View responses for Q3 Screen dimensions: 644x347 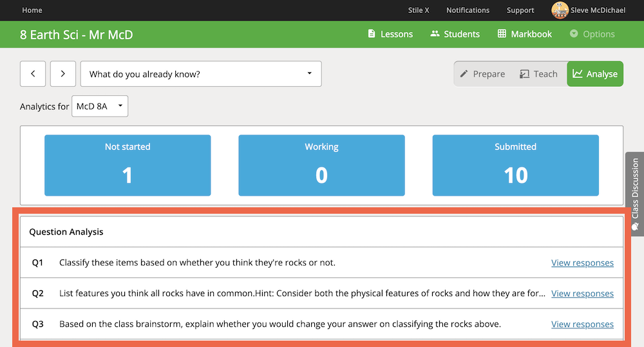coord(582,324)
